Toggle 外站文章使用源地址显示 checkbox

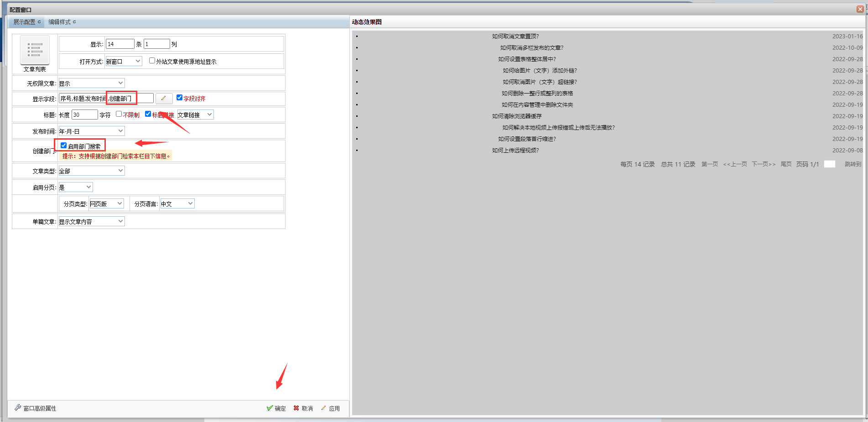[152, 61]
